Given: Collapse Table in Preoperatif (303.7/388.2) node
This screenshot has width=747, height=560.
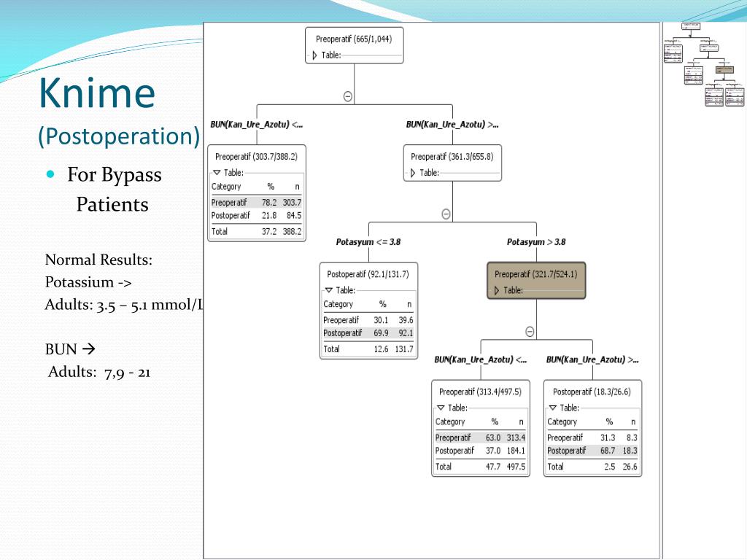Looking at the screenshot, I should click(217, 172).
